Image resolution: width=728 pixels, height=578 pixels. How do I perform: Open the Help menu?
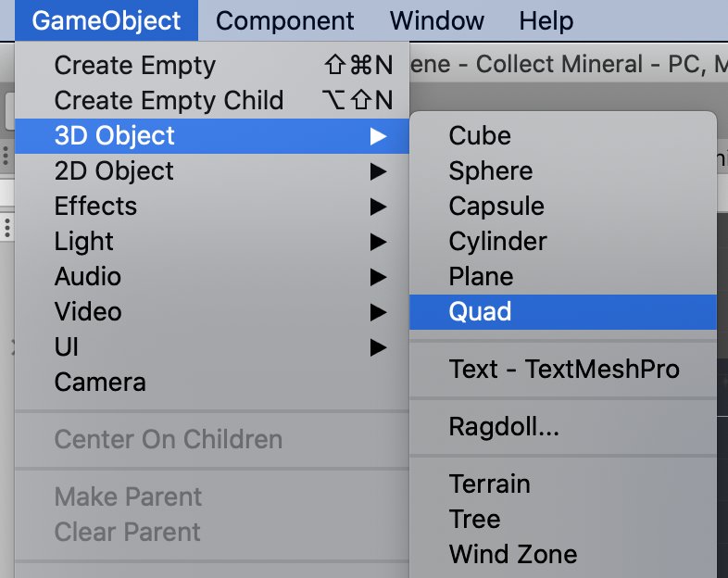(546, 20)
